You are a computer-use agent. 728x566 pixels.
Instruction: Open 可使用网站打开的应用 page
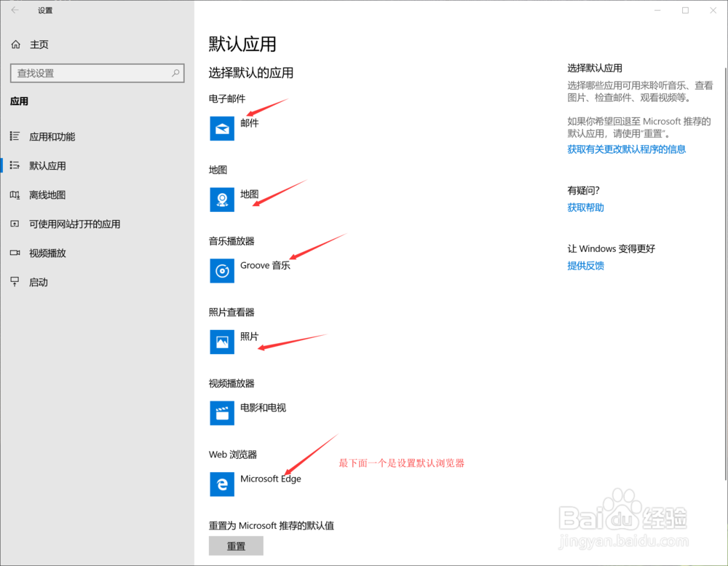[x=75, y=224]
